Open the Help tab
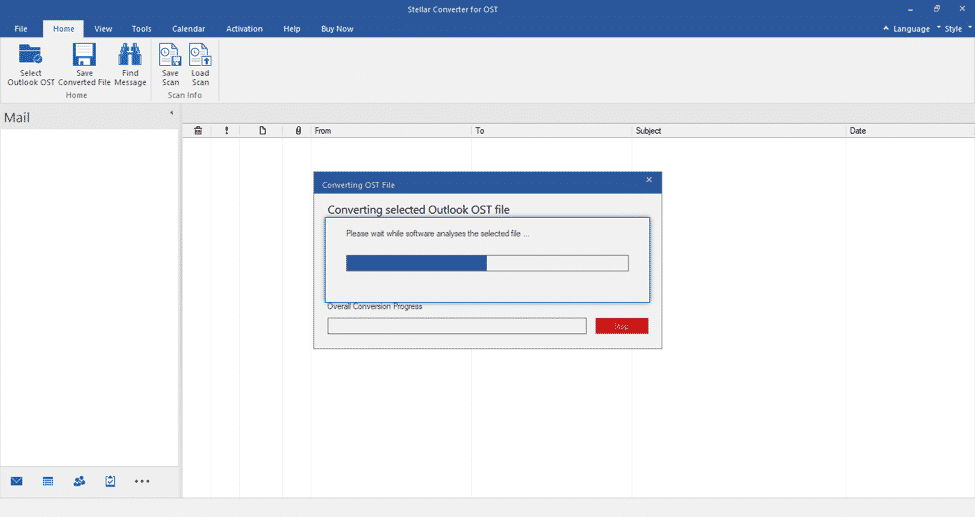The image size is (975, 517). [x=292, y=29]
